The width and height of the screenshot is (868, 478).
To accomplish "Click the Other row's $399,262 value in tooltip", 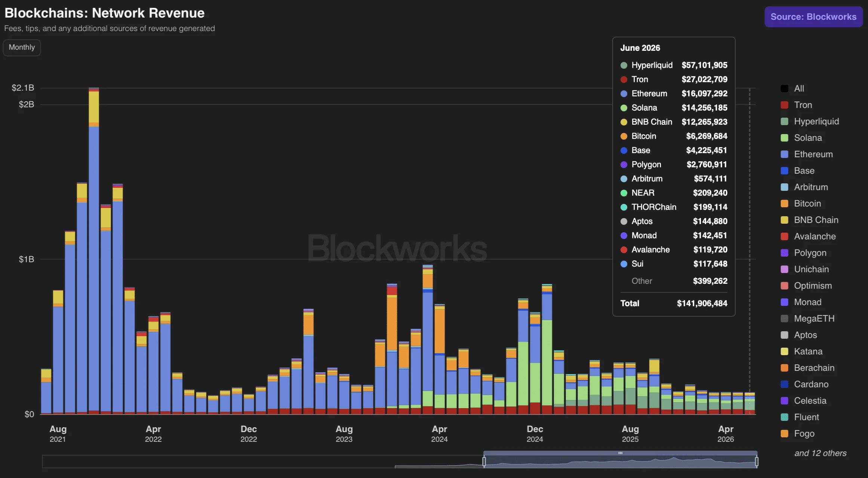I will coord(710,281).
